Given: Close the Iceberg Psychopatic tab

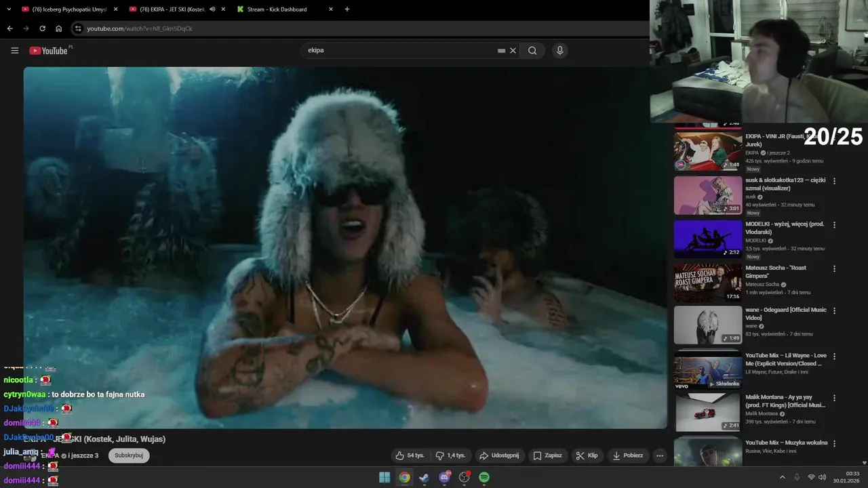Looking at the screenshot, I should click(x=115, y=9).
